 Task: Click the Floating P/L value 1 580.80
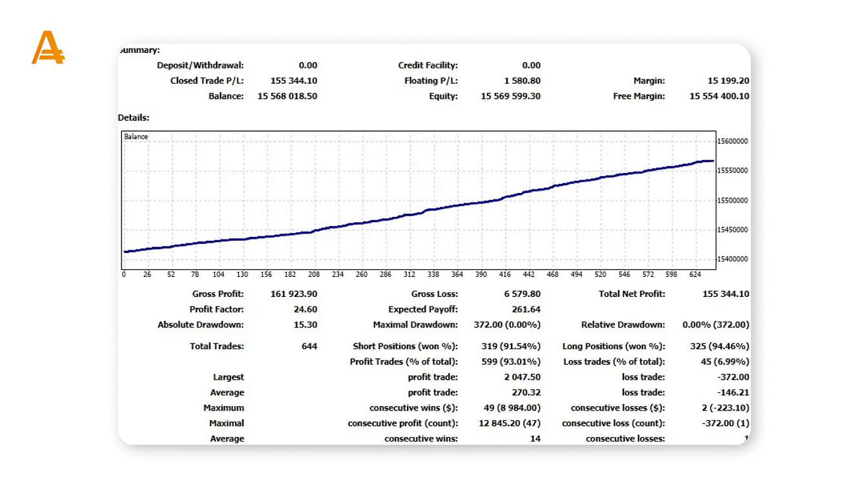click(x=522, y=81)
